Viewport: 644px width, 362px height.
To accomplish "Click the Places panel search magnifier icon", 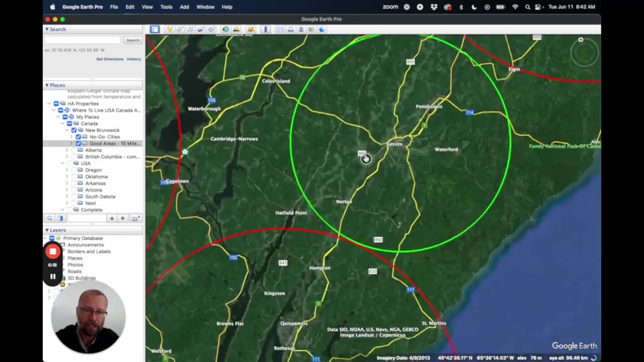I will coord(50,218).
